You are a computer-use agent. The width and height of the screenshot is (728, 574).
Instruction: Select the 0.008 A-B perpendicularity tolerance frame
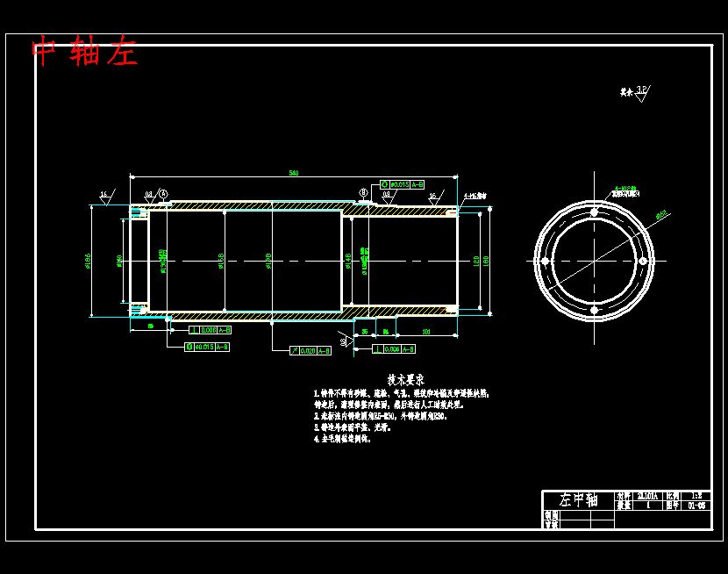210,330
